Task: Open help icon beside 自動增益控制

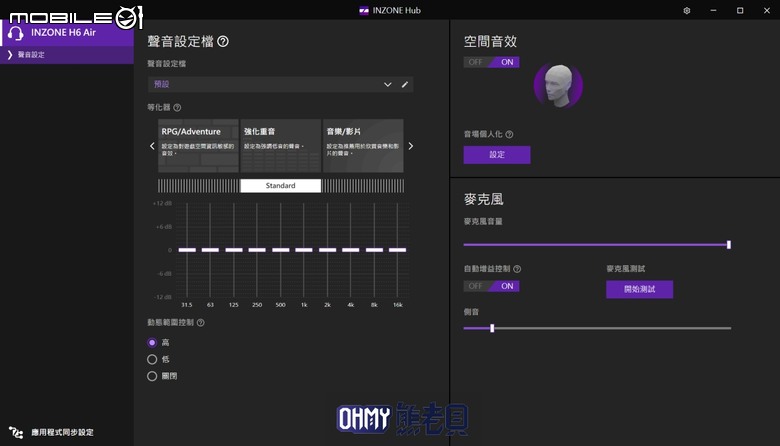Action: pyautogui.click(x=517, y=269)
